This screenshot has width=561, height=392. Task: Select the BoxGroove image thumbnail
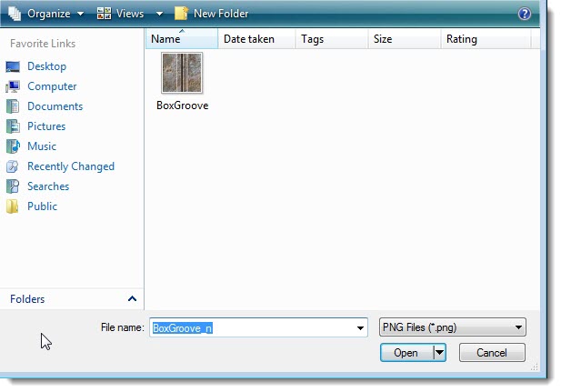(182, 73)
